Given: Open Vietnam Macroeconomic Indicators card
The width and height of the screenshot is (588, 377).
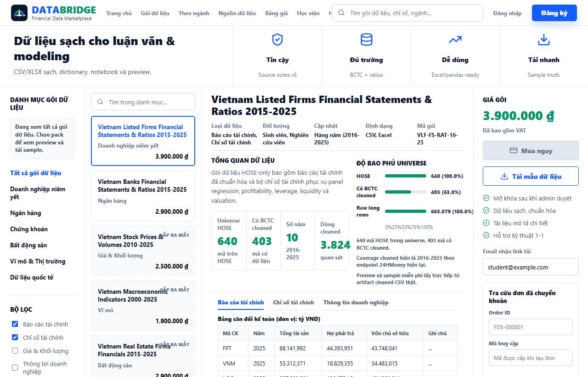Looking at the screenshot, I should (x=143, y=305).
